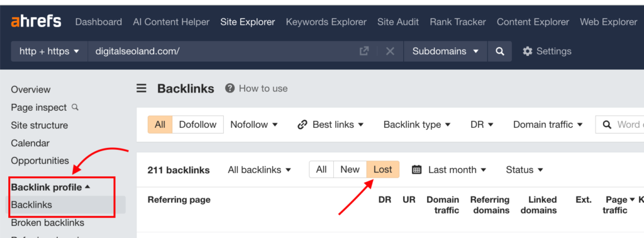Show All backlinks toggle near New
Image resolution: width=644 pixels, height=238 pixels.
tap(321, 169)
